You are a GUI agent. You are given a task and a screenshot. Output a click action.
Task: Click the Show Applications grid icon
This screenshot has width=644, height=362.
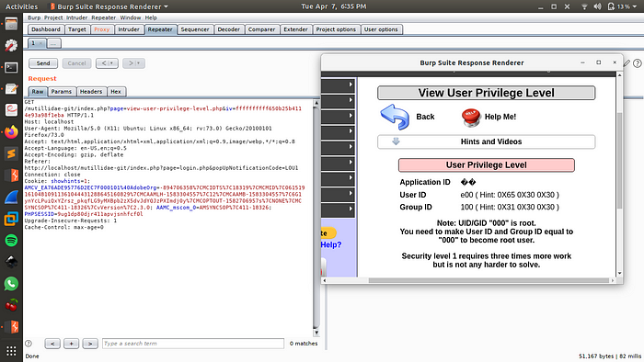[x=11, y=351]
